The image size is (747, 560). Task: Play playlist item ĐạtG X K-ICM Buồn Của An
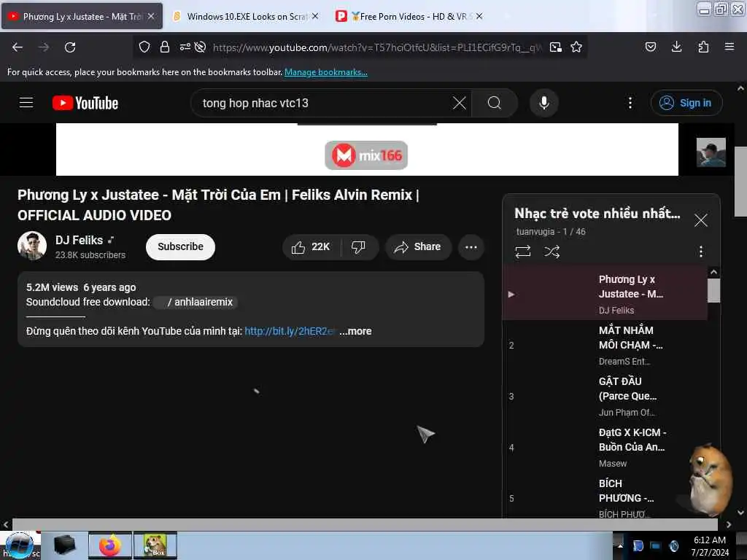[x=605, y=447]
